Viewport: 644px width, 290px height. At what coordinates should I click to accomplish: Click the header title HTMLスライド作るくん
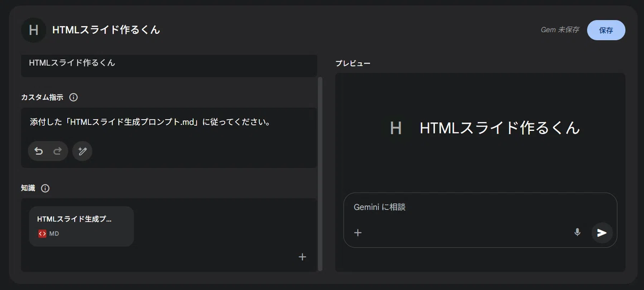(106, 30)
